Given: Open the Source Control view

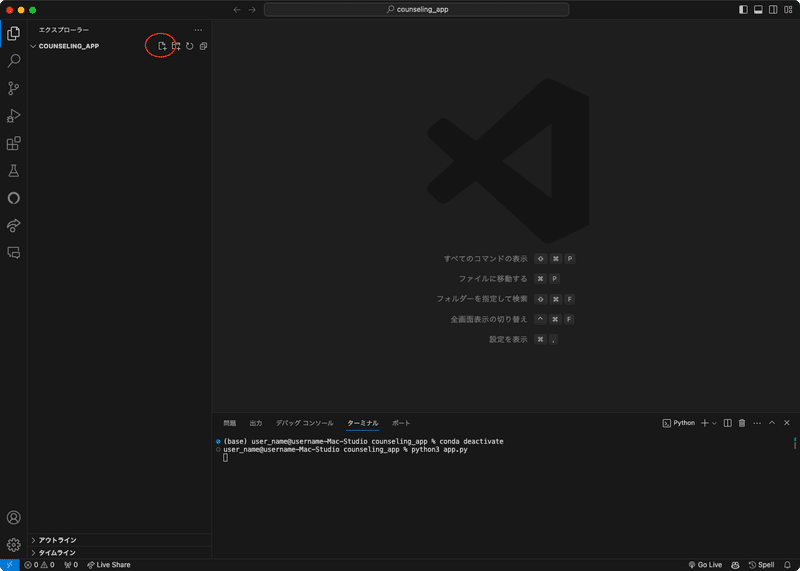Looking at the screenshot, I should pyautogui.click(x=14, y=88).
